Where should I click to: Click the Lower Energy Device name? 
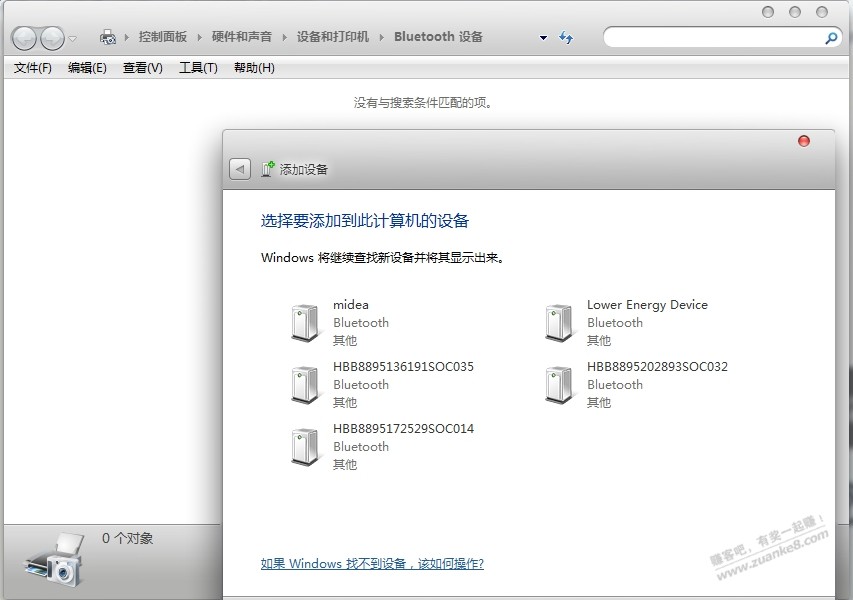point(647,305)
